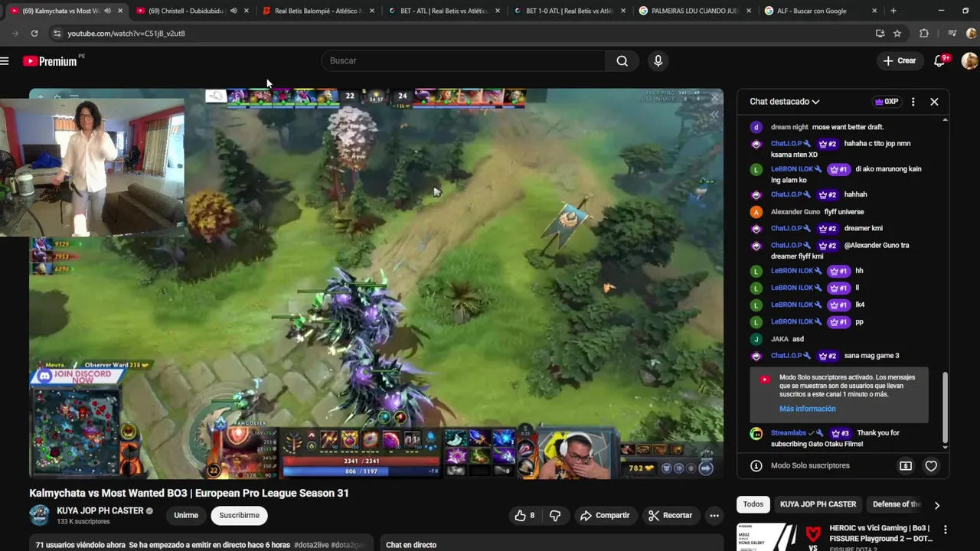The height and width of the screenshot is (551, 980).
Task: Like the video with thumbs up
Action: [x=524, y=515]
